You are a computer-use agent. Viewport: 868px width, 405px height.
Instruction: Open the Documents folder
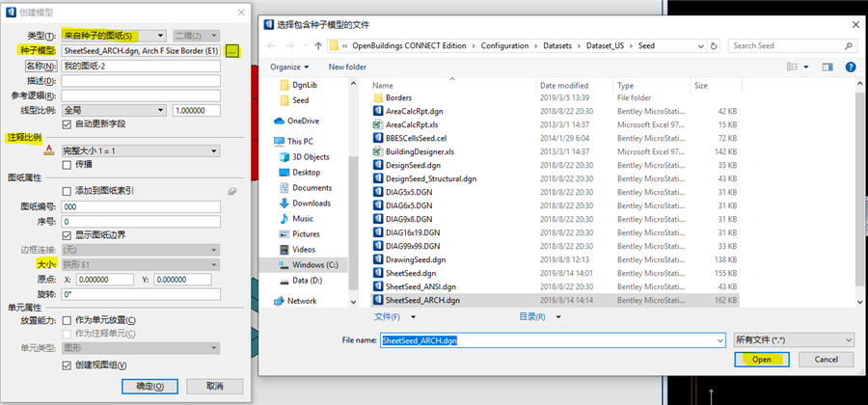306,188
